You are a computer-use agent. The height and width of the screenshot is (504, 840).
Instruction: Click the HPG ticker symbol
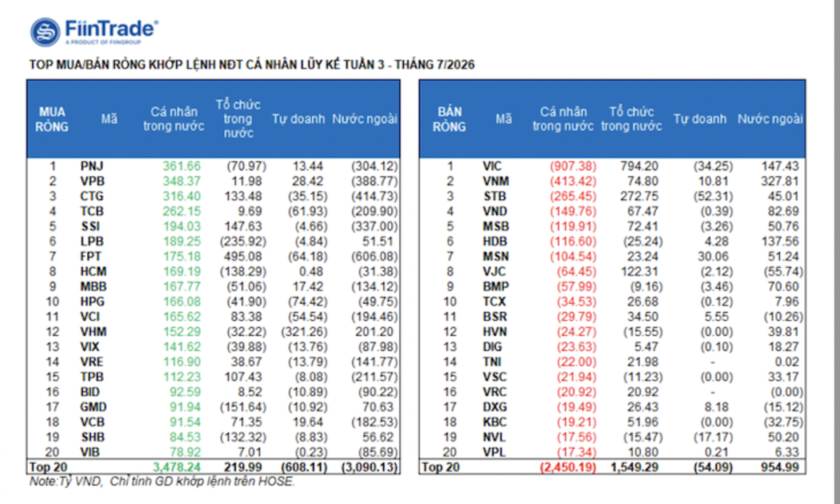tap(92, 302)
